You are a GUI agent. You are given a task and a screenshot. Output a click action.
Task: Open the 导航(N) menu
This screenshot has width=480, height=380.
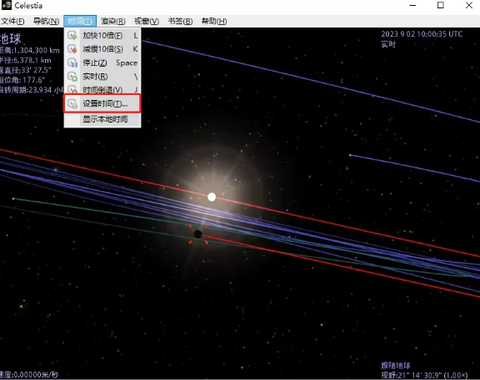(x=46, y=21)
